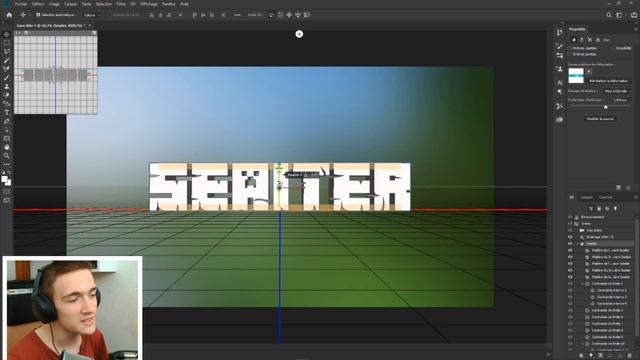The width and height of the screenshot is (640, 360).
Task: Select the Lasso tool
Action: click(x=7, y=51)
